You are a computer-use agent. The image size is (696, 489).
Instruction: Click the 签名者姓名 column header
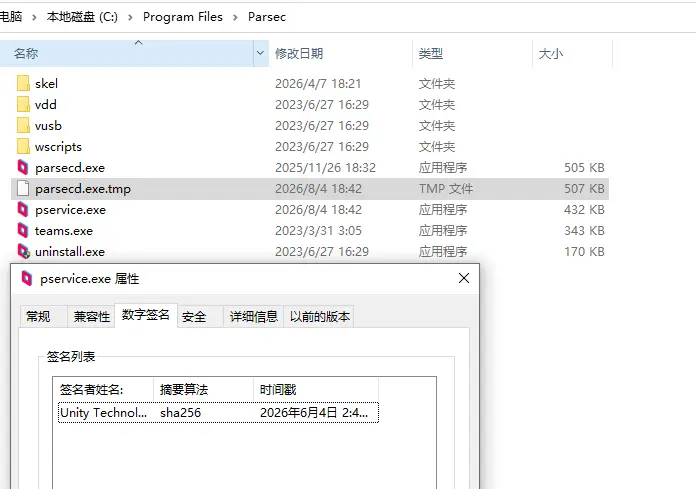click(103, 390)
